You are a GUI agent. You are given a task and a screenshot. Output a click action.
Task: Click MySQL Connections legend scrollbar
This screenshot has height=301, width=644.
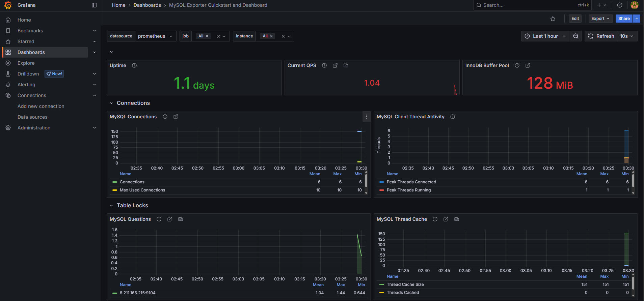(366, 181)
